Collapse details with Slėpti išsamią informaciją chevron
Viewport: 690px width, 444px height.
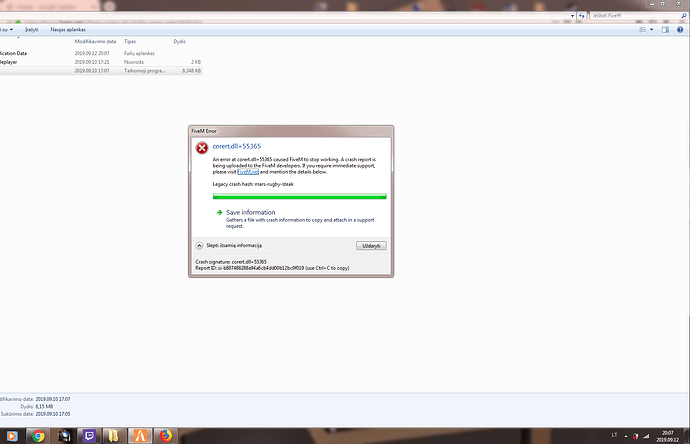[199, 246]
